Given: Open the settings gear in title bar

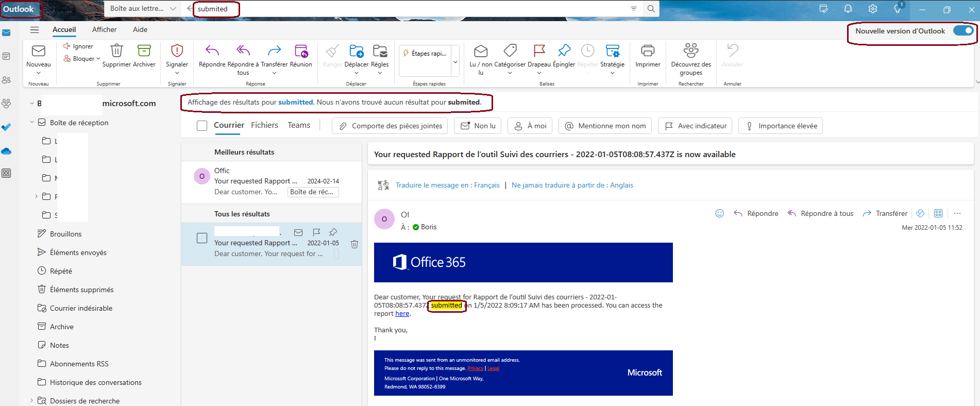Looking at the screenshot, I should (873, 9).
